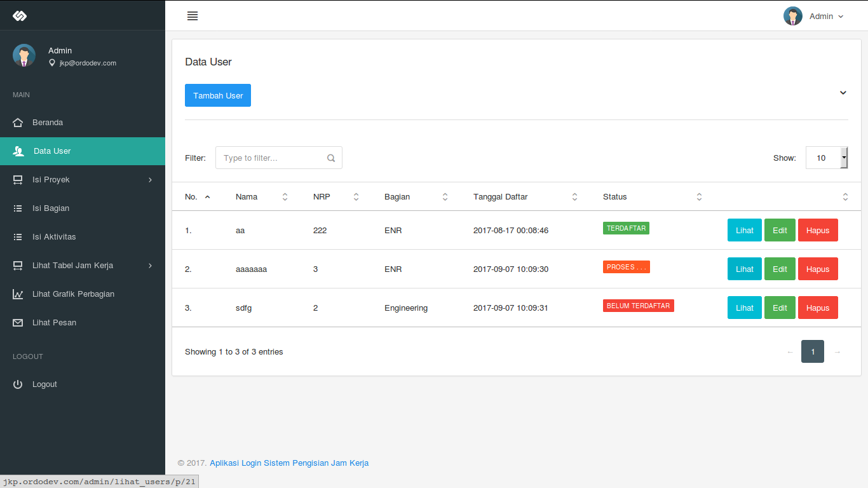Click Logout in the sidebar
Screen dimensions: 868x488
(x=83, y=384)
